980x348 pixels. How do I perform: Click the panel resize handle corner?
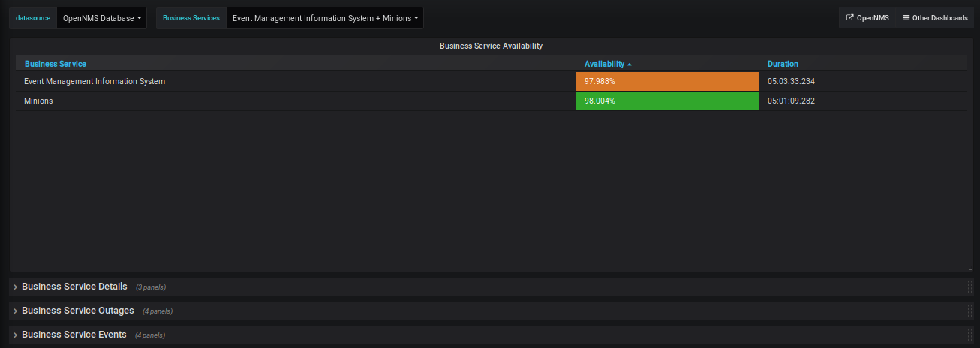(x=970, y=268)
